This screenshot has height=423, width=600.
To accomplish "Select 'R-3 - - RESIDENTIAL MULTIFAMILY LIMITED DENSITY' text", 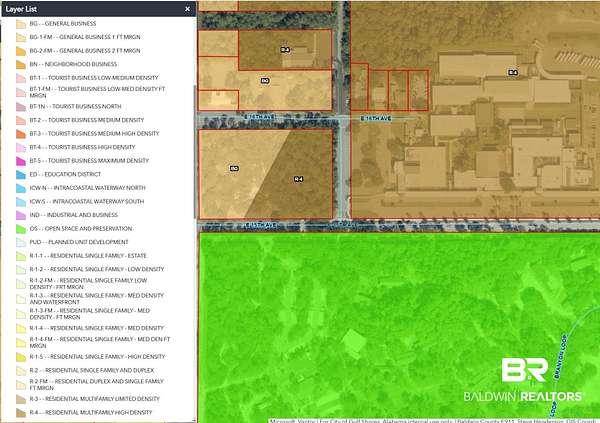I will pyautogui.click(x=95, y=399).
